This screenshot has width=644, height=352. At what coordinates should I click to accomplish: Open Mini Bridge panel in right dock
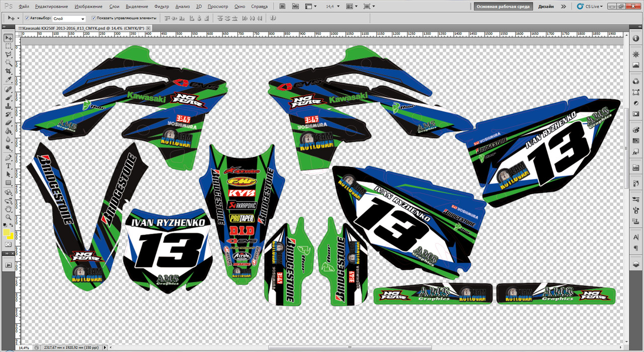point(636,168)
